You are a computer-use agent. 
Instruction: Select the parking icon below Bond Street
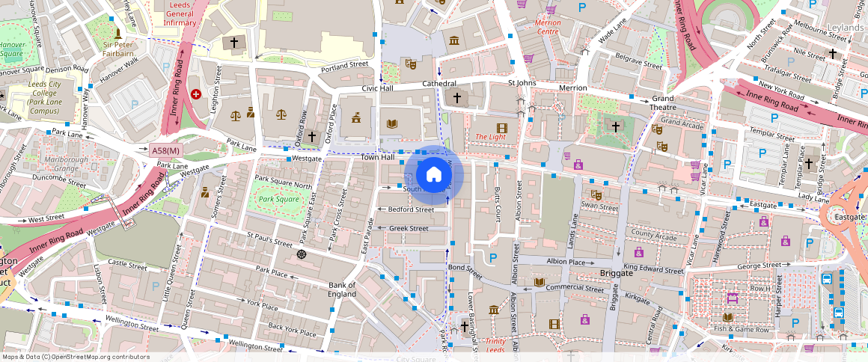coord(492,258)
